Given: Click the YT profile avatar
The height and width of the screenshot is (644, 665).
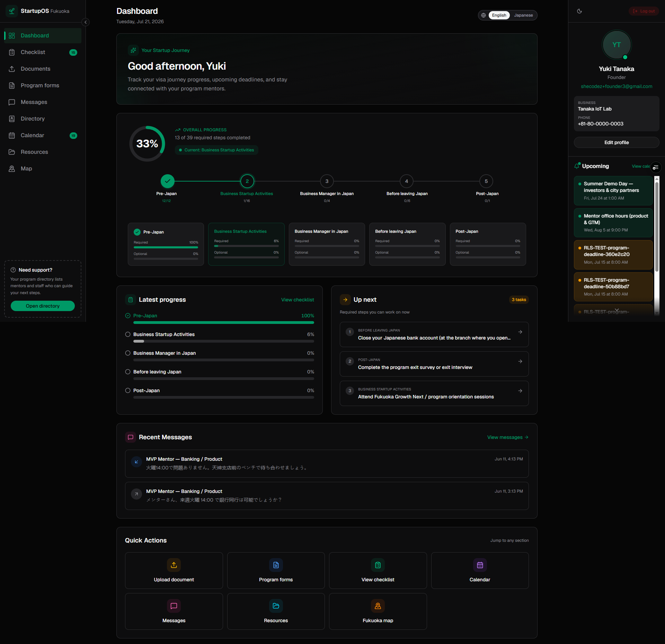Looking at the screenshot, I should [x=617, y=45].
